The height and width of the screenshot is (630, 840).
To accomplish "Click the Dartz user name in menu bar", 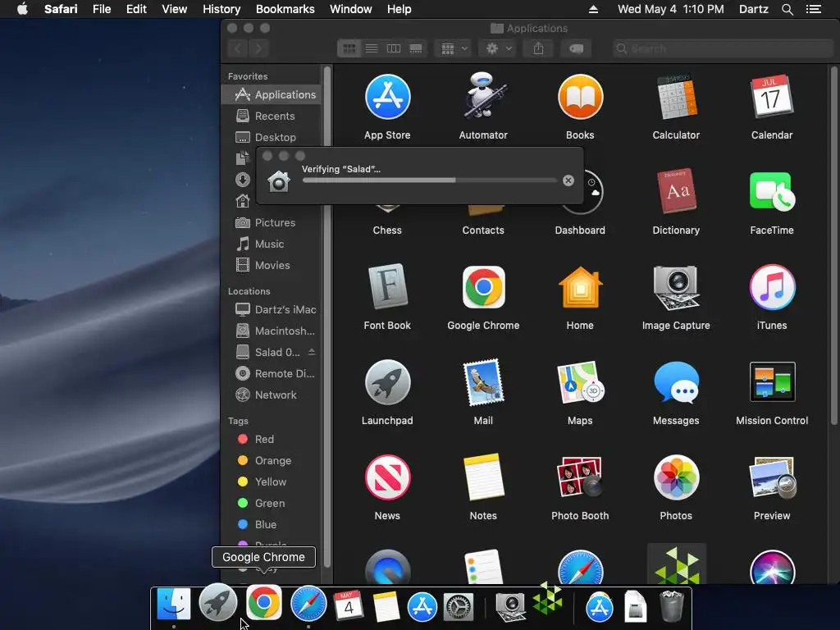I will pyautogui.click(x=753, y=9).
